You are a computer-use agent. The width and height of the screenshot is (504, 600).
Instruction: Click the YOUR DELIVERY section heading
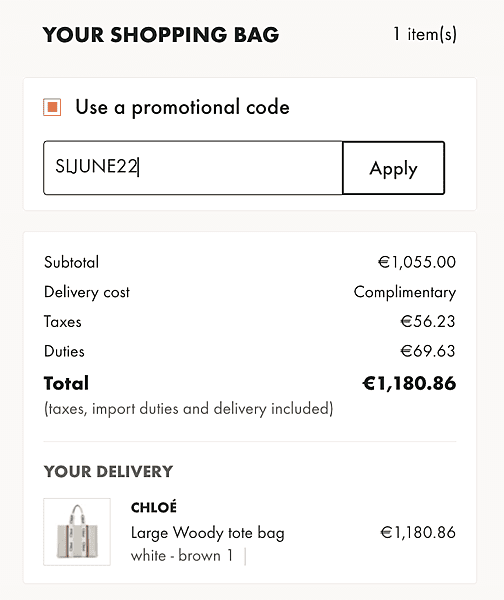coord(108,471)
